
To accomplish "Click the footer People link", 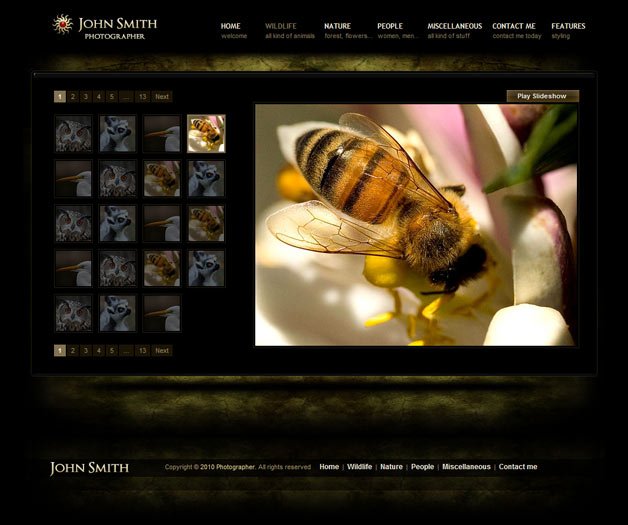I will [x=423, y=467].
